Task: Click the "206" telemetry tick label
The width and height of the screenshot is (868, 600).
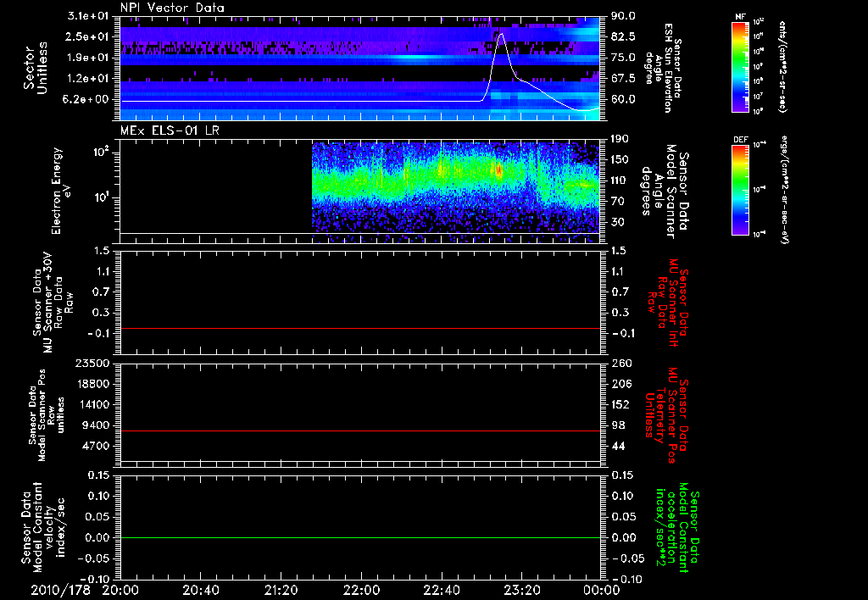Action: point(620,384)
